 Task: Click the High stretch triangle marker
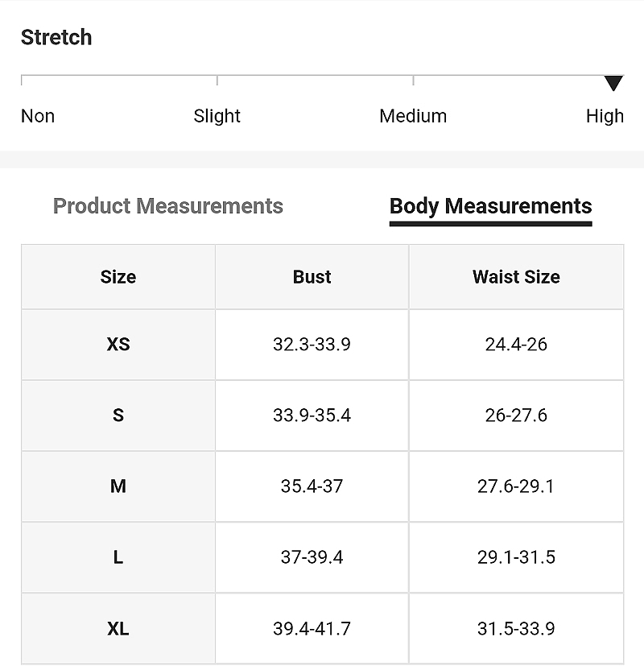(x=613, y=83)
